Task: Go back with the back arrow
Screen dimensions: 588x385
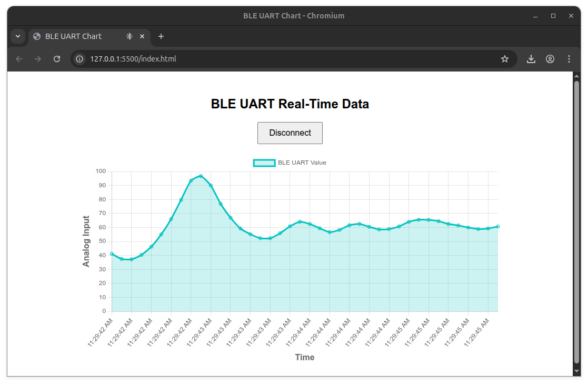Action: coord(19,59)
